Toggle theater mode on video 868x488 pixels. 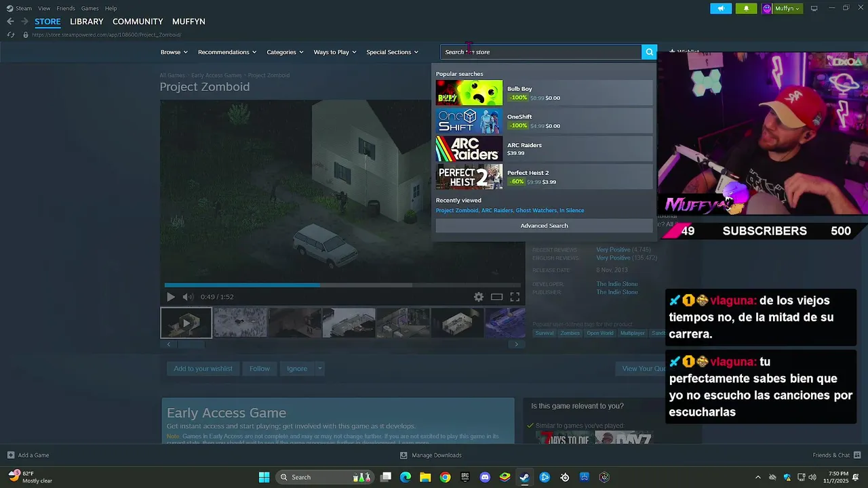coord(497,297)
